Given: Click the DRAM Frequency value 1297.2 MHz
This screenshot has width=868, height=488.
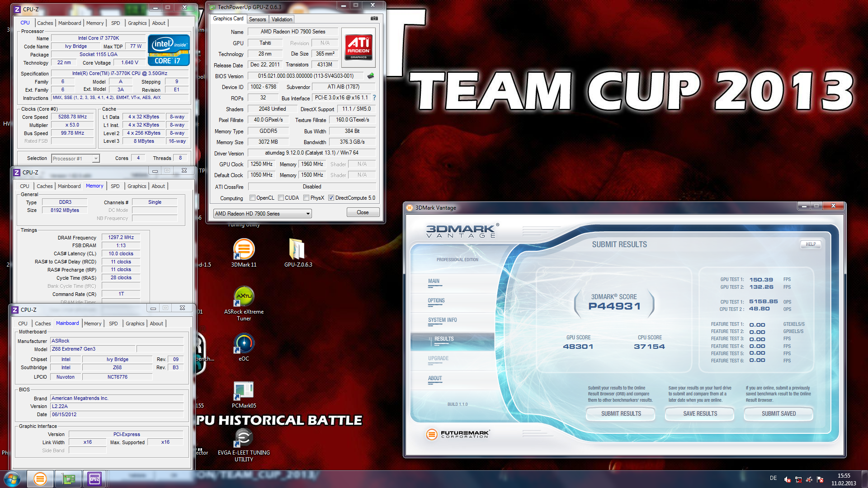Looking at the screenshot, I should point(121,237).
